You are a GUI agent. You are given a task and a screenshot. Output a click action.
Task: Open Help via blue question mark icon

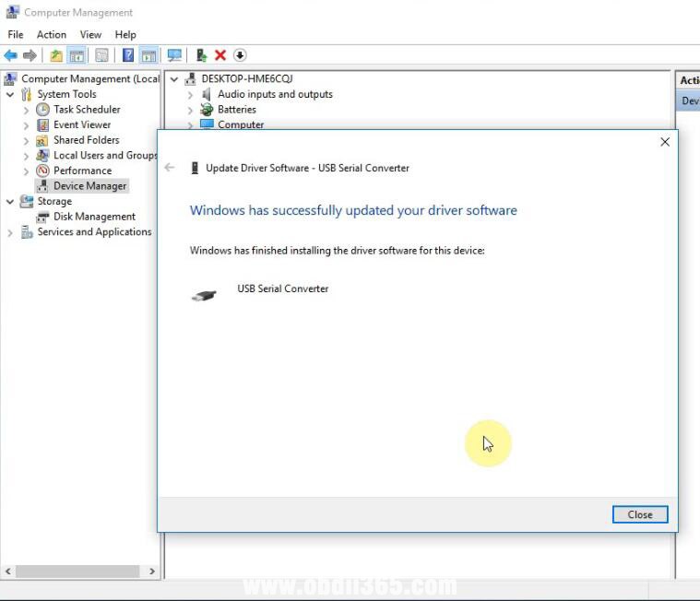click(128, 55)
